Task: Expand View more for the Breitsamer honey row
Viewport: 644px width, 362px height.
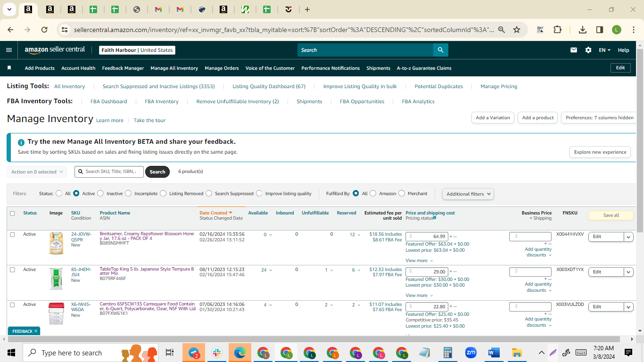Action: (x=419, y=260)
